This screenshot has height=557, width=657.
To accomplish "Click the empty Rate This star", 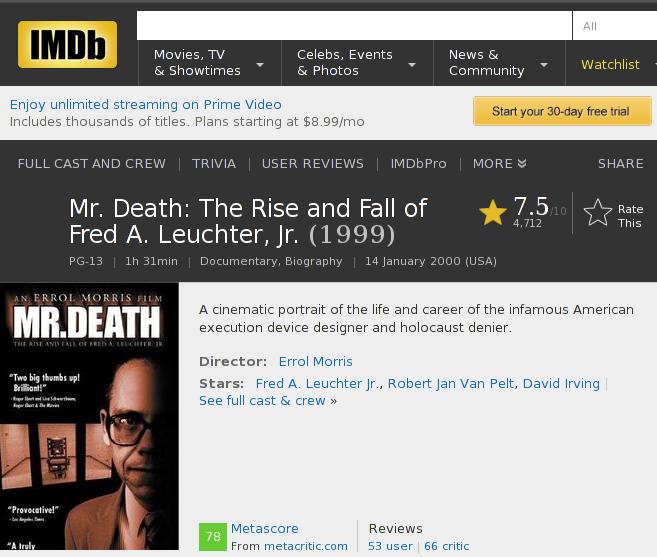I will point(598,212).
